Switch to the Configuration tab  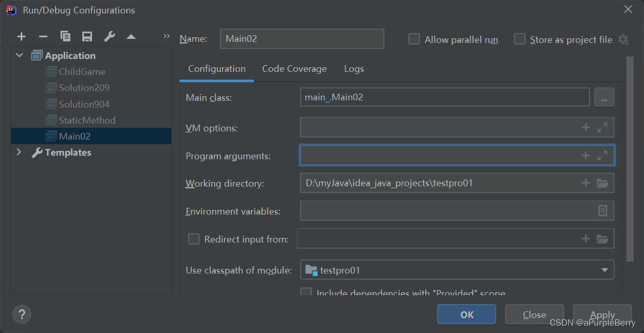217,69
